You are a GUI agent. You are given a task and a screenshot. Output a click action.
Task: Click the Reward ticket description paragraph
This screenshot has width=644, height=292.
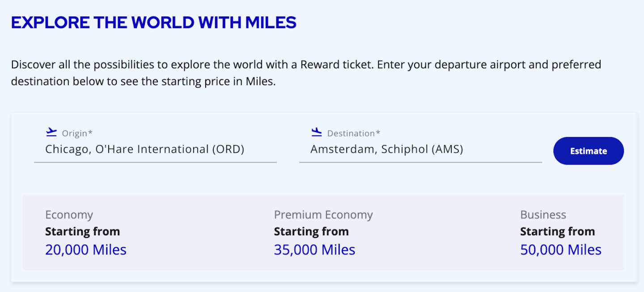(306, 73)
